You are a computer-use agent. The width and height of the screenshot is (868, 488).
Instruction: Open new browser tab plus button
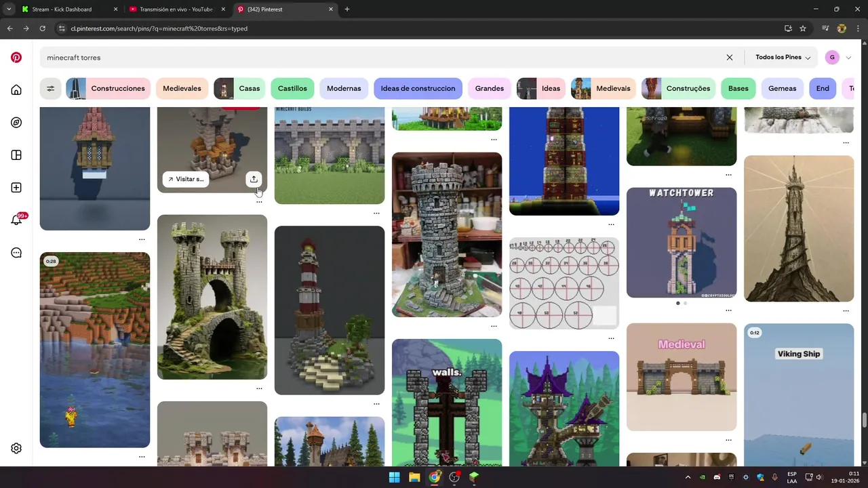(347, 9)
